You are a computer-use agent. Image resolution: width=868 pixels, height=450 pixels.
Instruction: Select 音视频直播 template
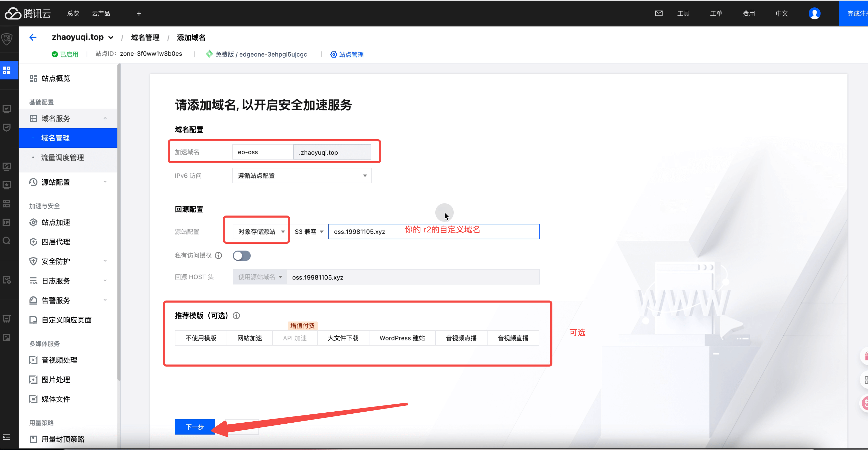point(513,338)
